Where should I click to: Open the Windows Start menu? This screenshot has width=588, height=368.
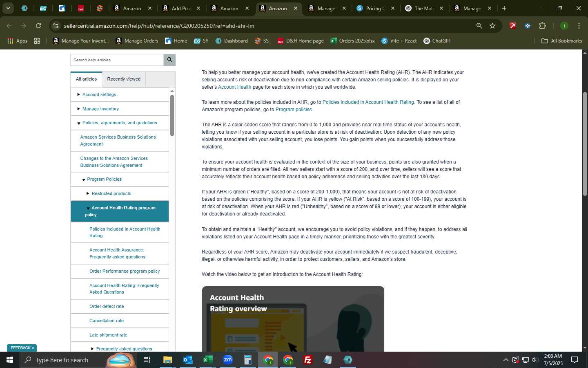click(x=9, y=360)
